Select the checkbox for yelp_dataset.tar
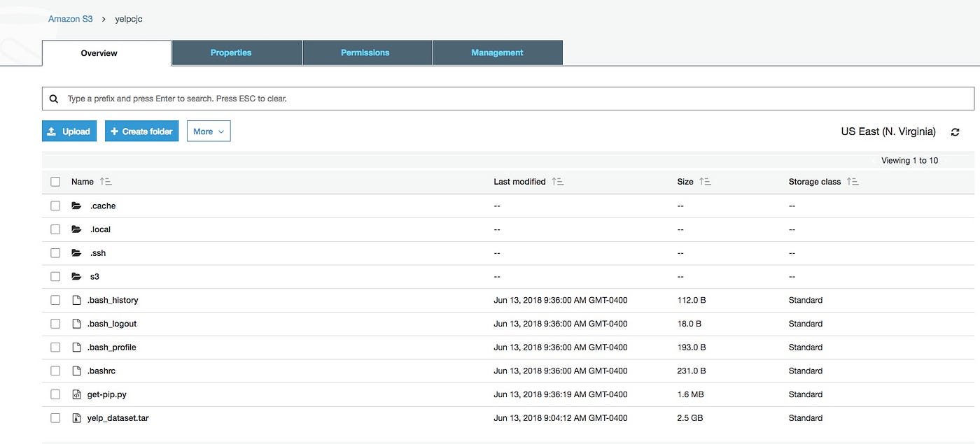This screenshot has height=444, width=980. point(55,417)
